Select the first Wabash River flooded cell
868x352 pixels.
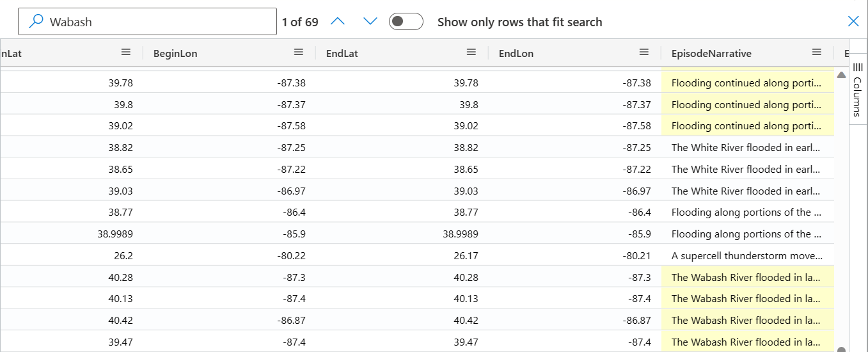(x=748, y=277)
